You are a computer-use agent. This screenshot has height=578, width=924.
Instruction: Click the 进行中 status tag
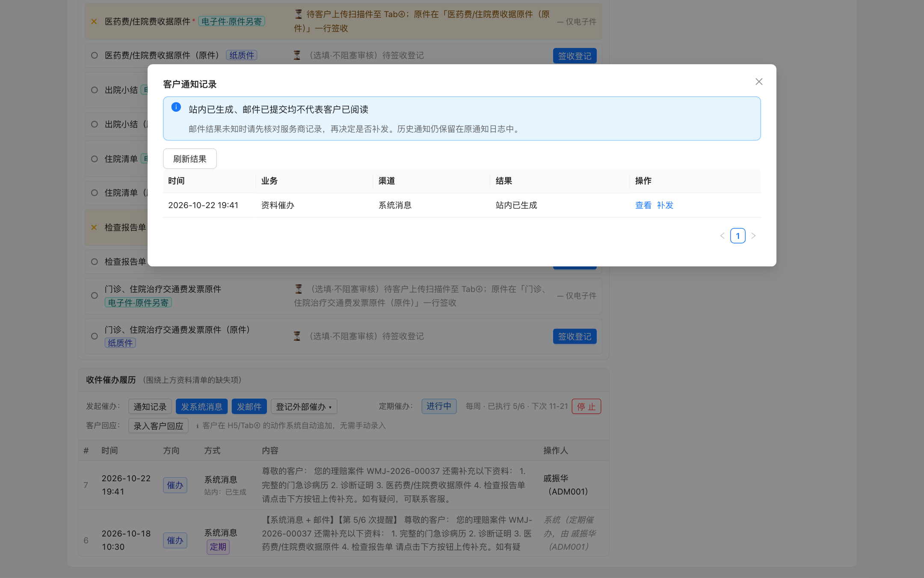[439, 406]
